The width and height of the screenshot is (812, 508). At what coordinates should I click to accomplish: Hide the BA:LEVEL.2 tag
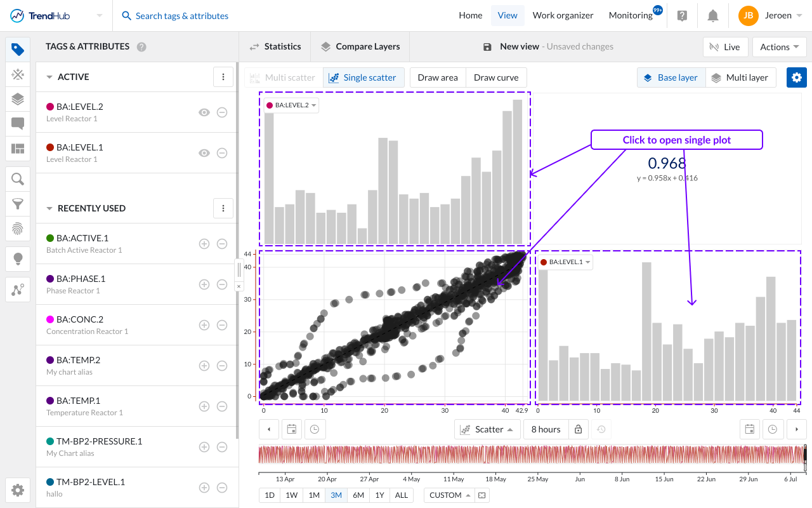204,112
